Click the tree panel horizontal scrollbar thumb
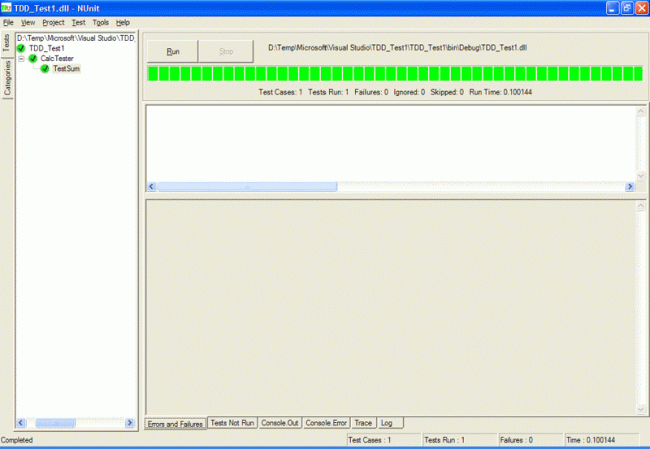The width and height of the screenshot is (650, 449). click(x=56, y=423)
